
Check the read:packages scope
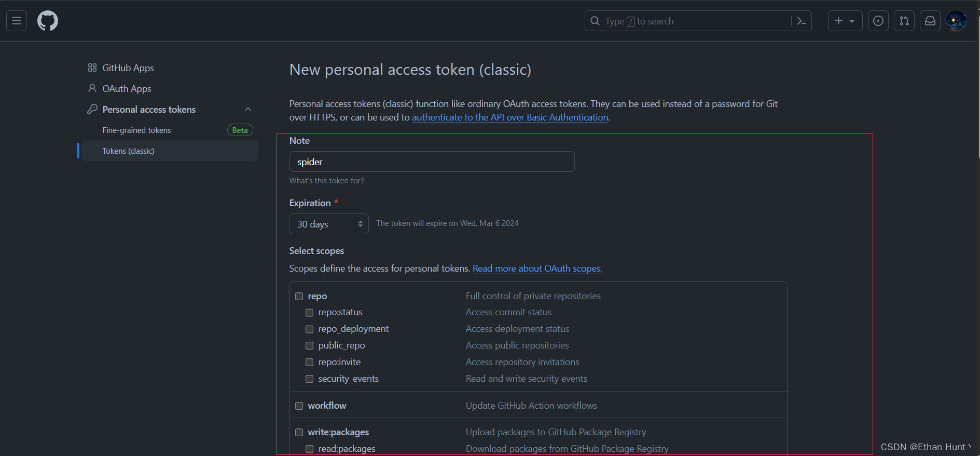pyautogui.click(x=310, y=449)
